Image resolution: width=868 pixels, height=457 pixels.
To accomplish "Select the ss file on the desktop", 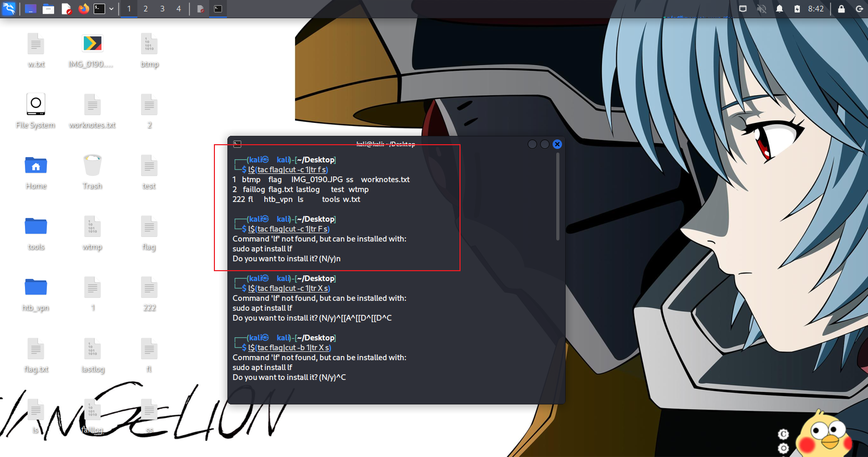I will (x=149, y=416).
